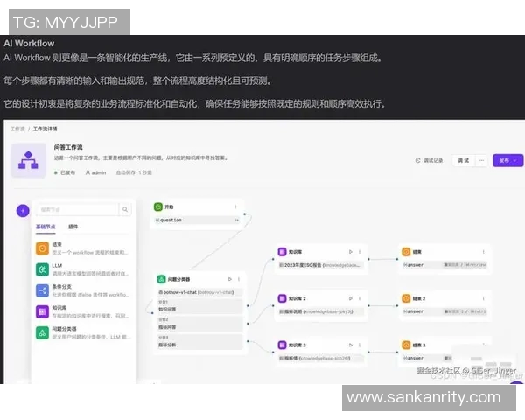Viewport: 525px width, 420px height.
Task: Click the answer field in first 结束 node
Action: (x=444, y=265)
